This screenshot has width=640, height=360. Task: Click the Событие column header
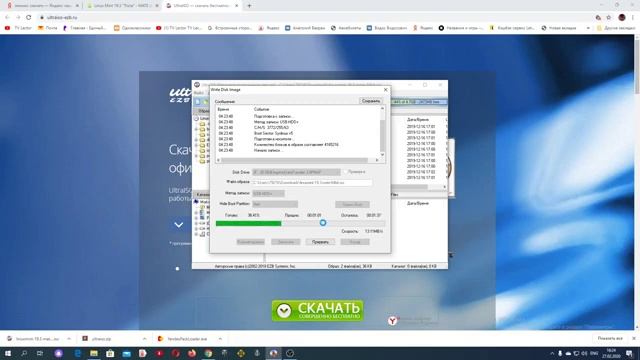(261, 109)
